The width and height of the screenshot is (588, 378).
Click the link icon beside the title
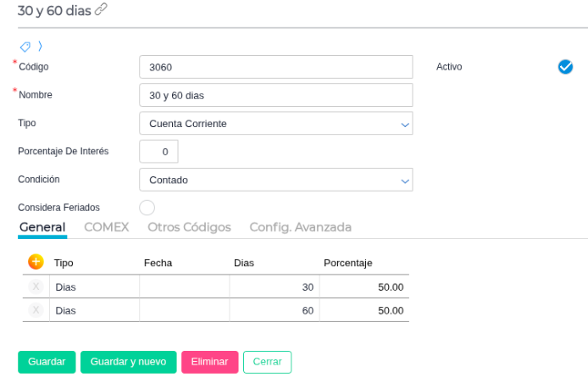pyautogui.click(x=102, y=9)
